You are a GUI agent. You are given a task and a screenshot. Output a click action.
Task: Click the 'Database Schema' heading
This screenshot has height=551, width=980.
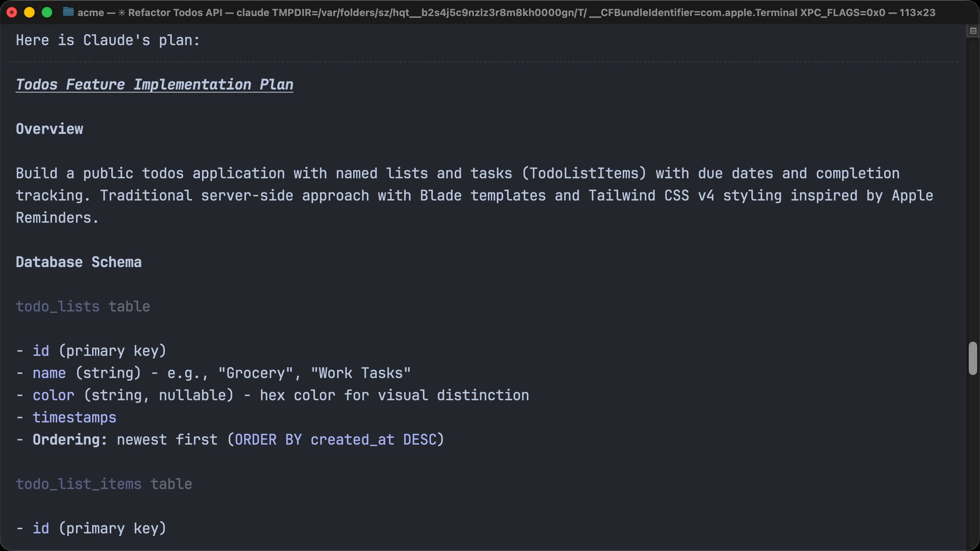[79, 262]
